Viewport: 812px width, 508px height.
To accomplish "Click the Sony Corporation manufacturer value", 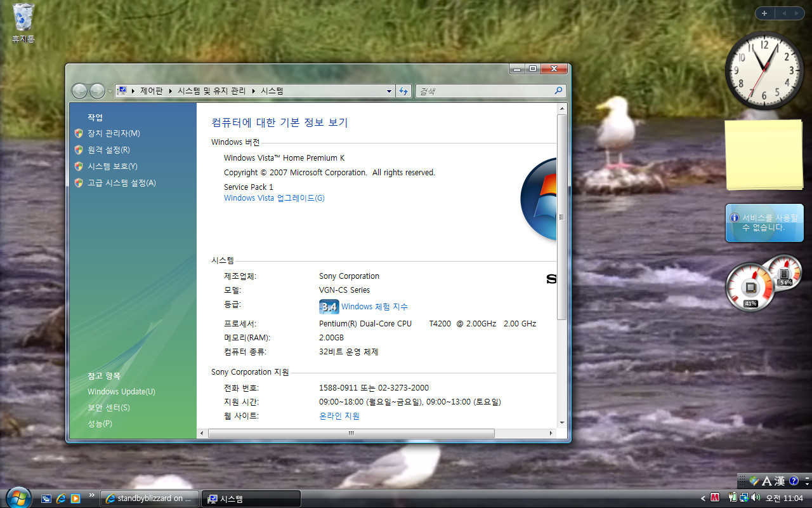I will tap(349, 276).
